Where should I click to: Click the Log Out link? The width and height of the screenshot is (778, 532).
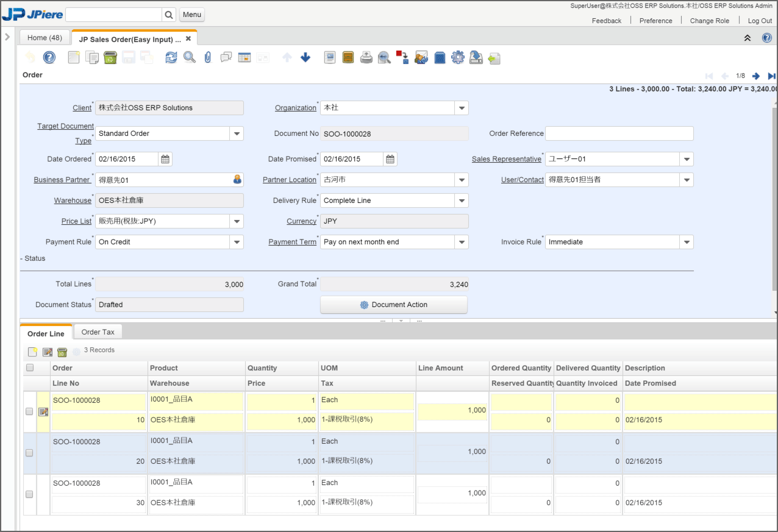[x=760, y=21]
